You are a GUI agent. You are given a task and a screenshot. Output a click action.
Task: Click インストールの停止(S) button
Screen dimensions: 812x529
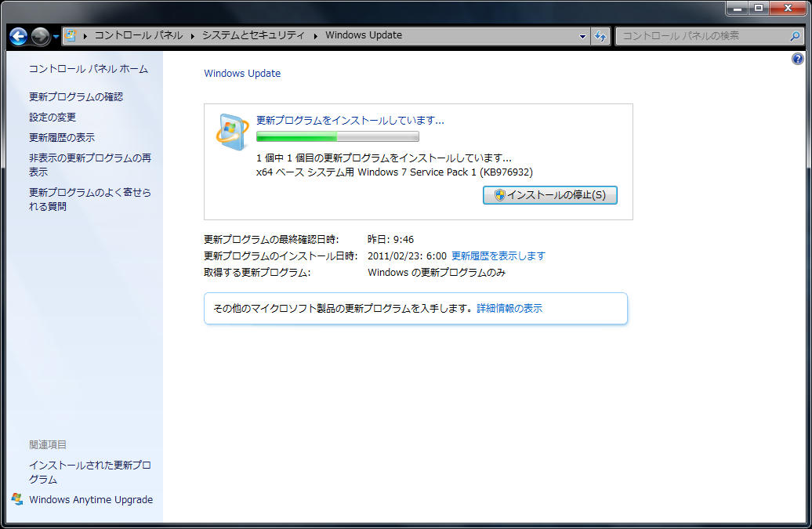click(550, 195)
